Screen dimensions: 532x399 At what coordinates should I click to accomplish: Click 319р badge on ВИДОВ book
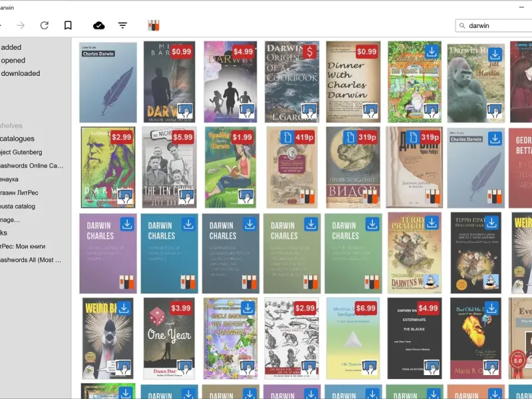367,137
